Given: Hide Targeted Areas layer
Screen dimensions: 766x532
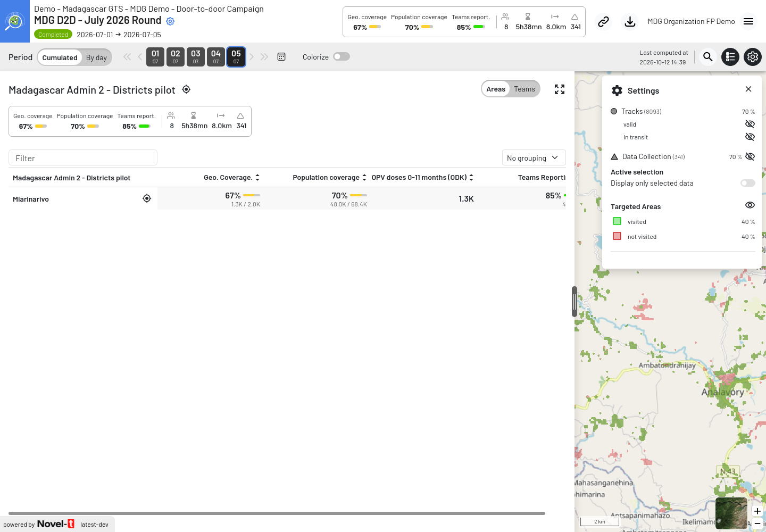Looking at the screenshot, I should click(750, 205).
